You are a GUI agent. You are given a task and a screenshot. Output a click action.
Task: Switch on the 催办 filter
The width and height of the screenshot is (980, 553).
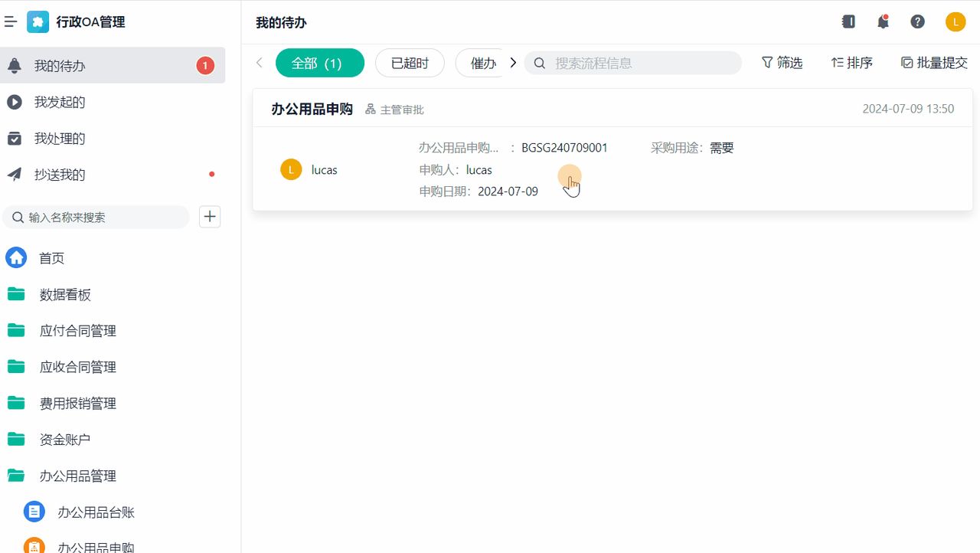pyautogui.click(x=484, y=63)
